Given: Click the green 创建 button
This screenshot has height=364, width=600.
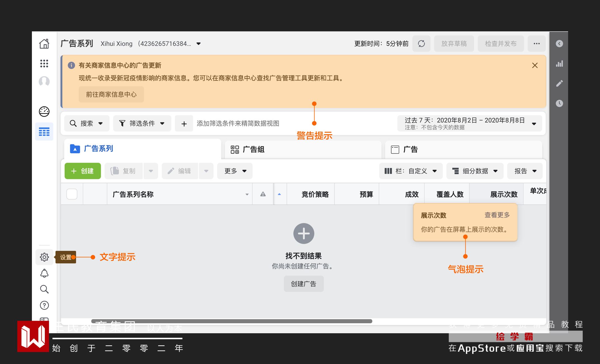Looking at the screenshot, I should [83, 171].
